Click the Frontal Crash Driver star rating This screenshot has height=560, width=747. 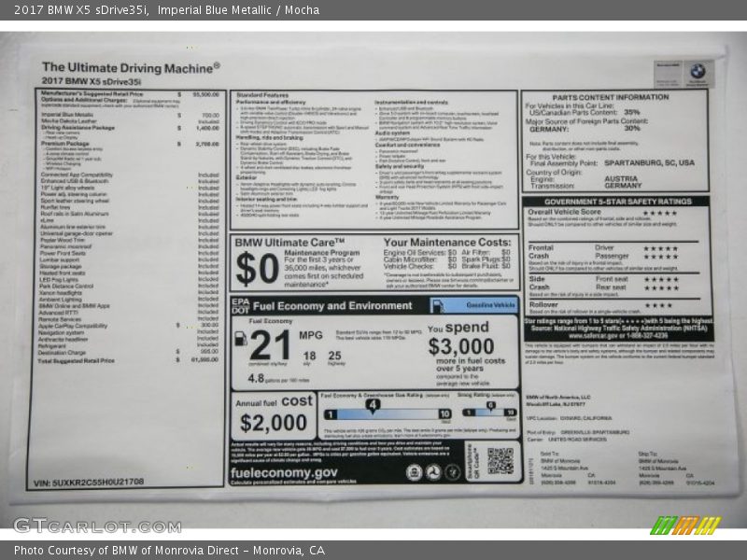click(x=661, y=248)
